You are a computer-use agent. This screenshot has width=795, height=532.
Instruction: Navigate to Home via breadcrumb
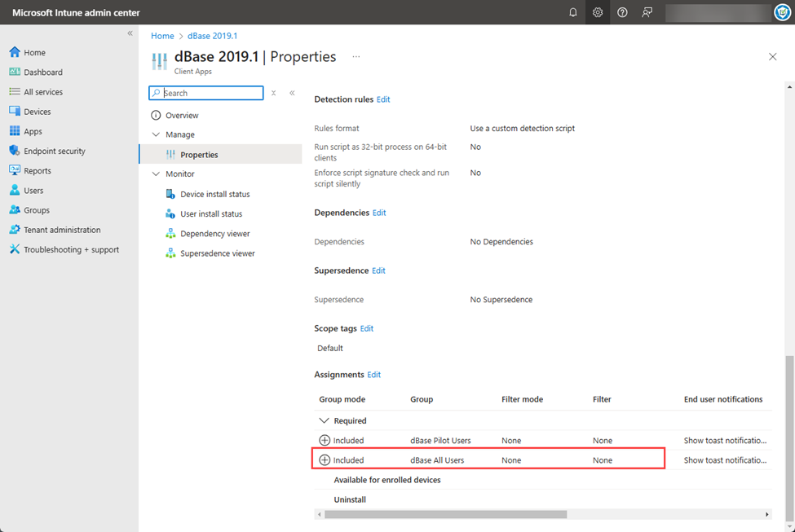coord(162,36)
